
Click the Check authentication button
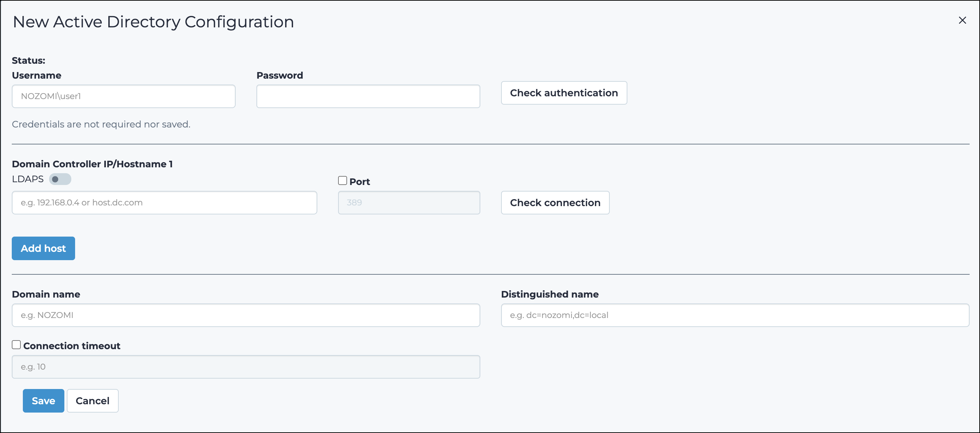coord(564,93)
